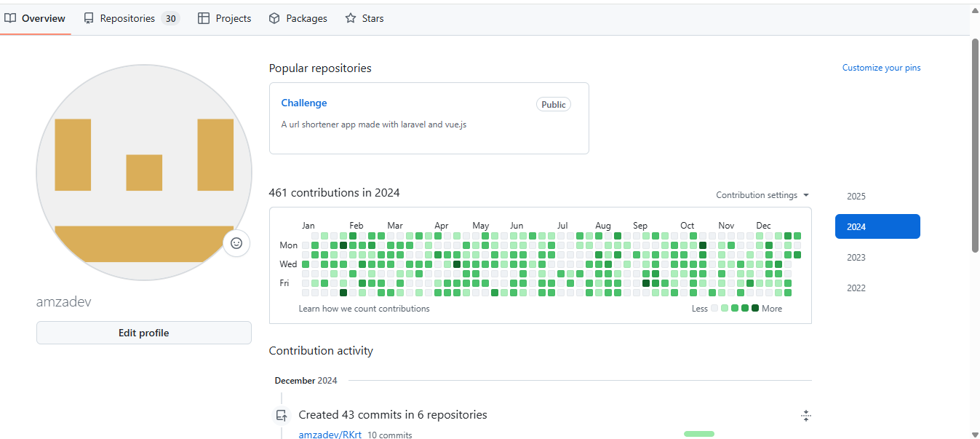Viewport: 980px width, 439px height.
Task: Select the 2023 contribution year
Action: [856, 258]
